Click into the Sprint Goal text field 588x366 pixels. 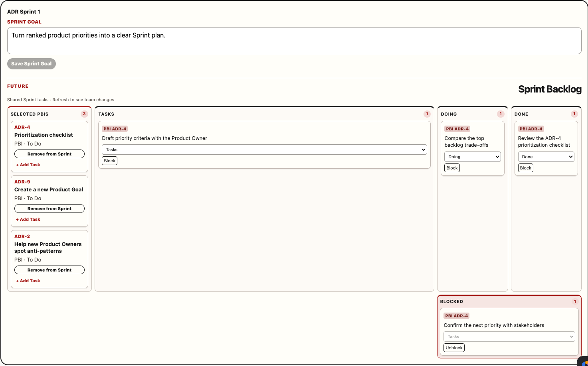pos(294,41)
